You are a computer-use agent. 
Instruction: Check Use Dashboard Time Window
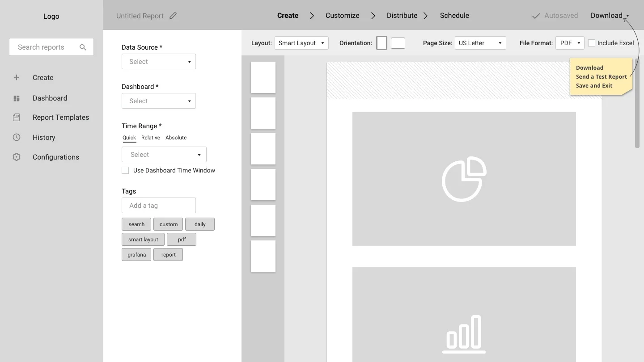click(125, 170)
